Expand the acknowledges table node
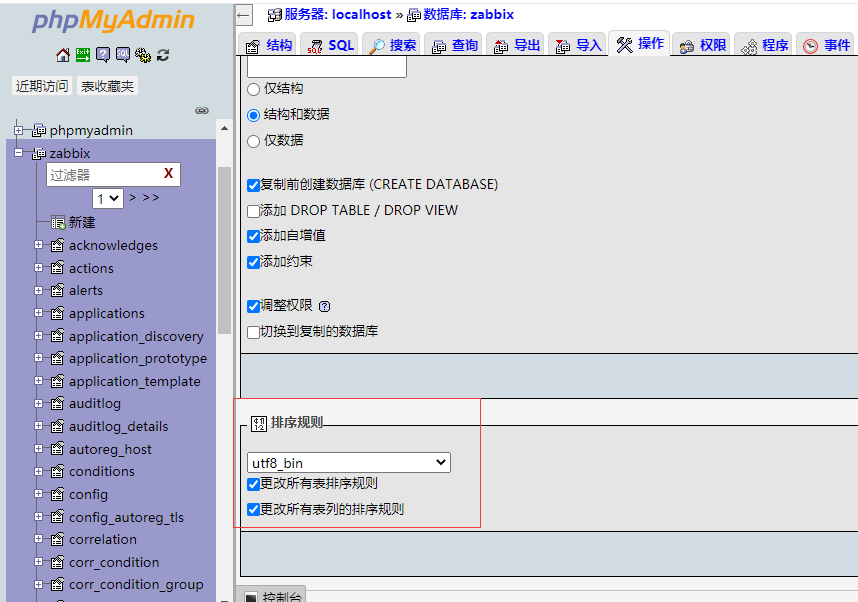 pyautogui.click(x=38, y=245)
